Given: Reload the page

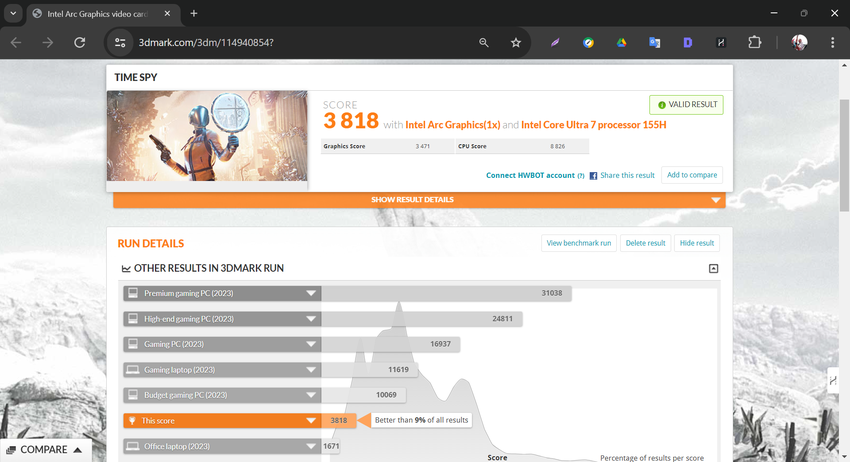Looking at the screenshot, I should pos(80,43).
